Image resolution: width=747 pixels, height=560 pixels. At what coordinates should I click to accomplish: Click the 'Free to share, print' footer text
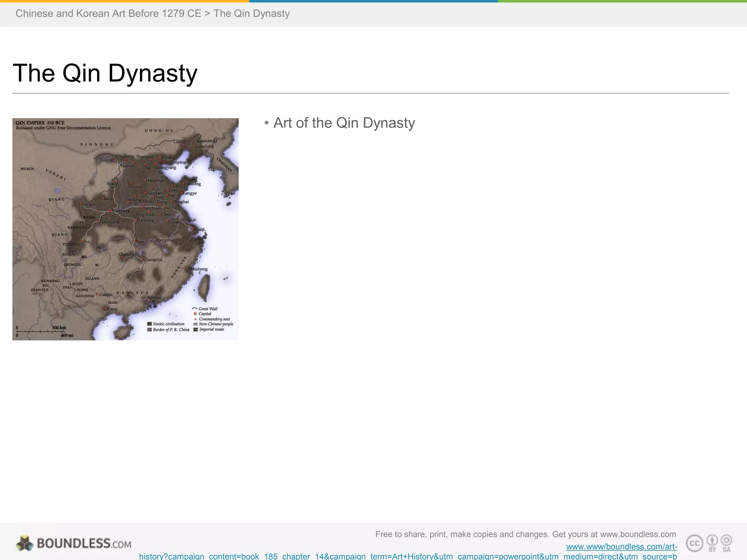tap(525, 534)
